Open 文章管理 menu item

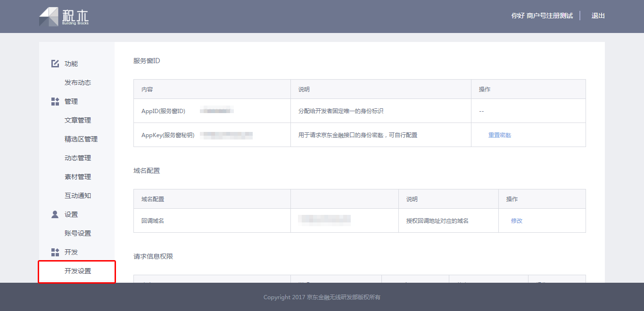78,120
